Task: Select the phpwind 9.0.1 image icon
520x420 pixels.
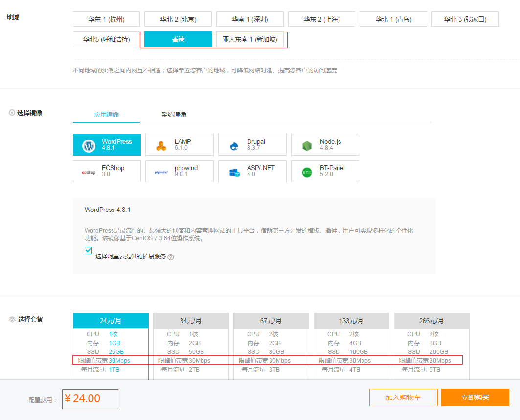Action: click(x=161, y=172)
